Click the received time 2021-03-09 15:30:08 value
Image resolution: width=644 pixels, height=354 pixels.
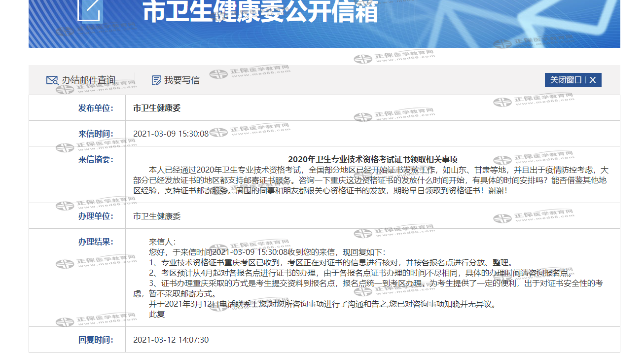click(171, 134)
